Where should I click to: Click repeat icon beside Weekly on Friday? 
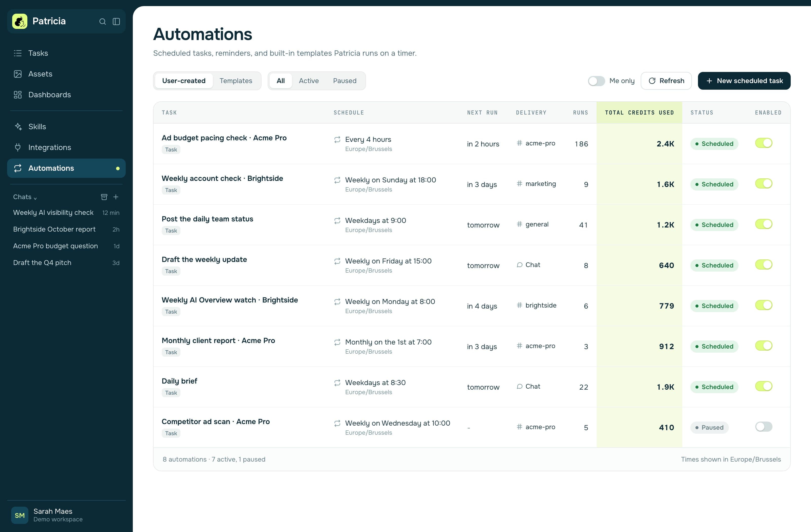coord(337,261)
